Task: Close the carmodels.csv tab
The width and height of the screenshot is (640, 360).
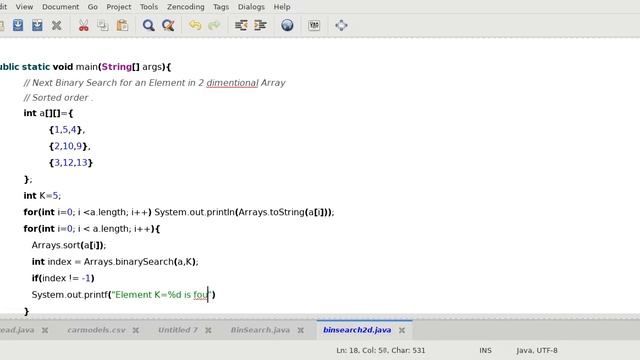Action: pos(136,330)
